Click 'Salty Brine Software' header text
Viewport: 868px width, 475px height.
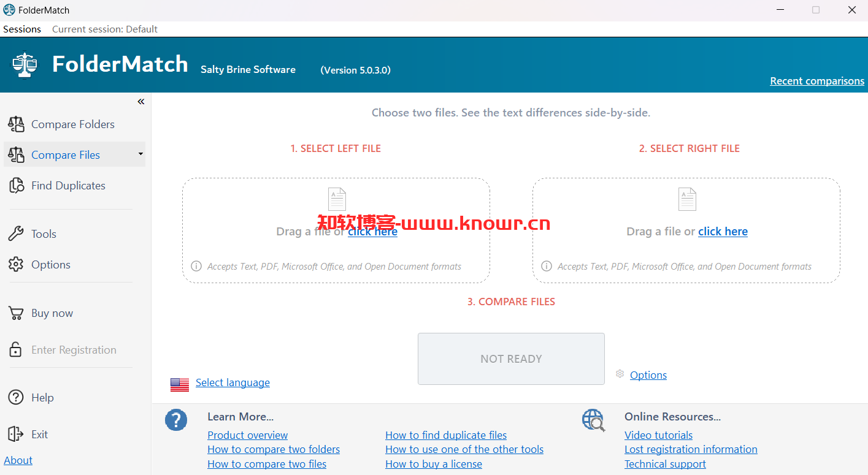click(248, 69)
